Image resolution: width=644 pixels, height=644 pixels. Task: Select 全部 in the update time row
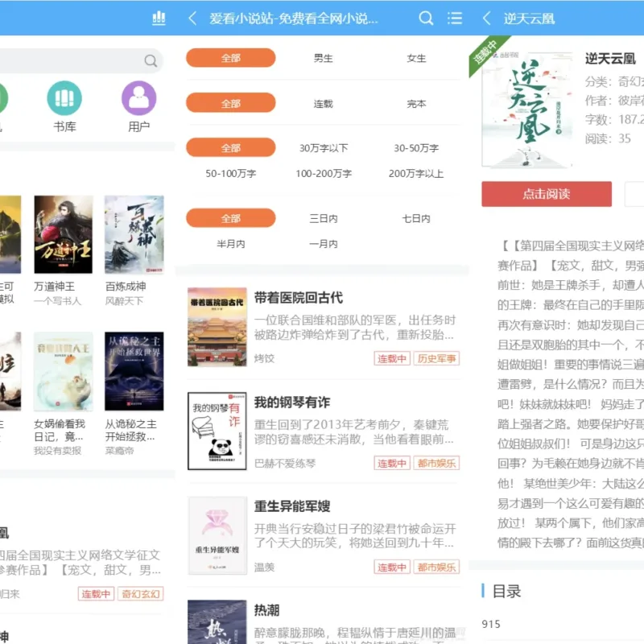coord(231,218)
